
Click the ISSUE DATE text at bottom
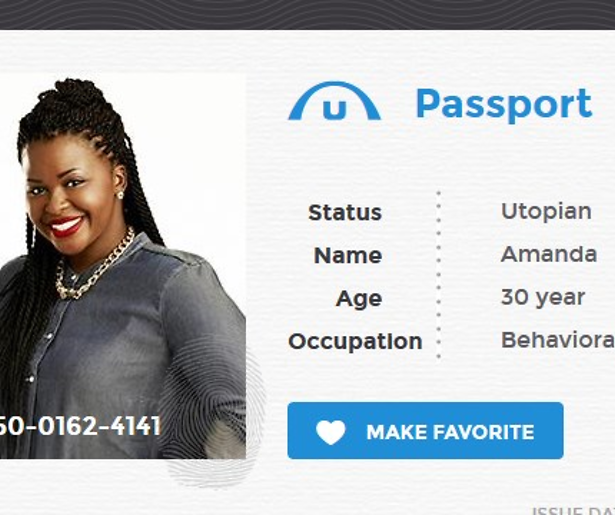[x=573, y=511]
